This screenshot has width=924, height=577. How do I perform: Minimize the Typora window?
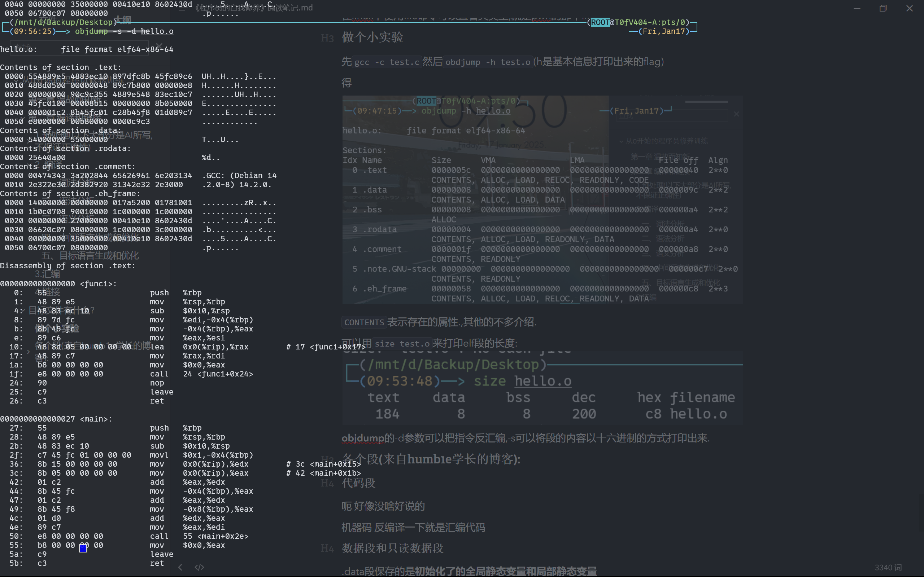[x=858, y=8]
